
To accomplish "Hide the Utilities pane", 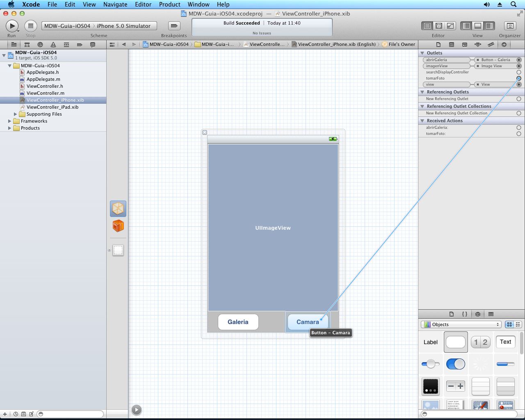I will point(489,26).
